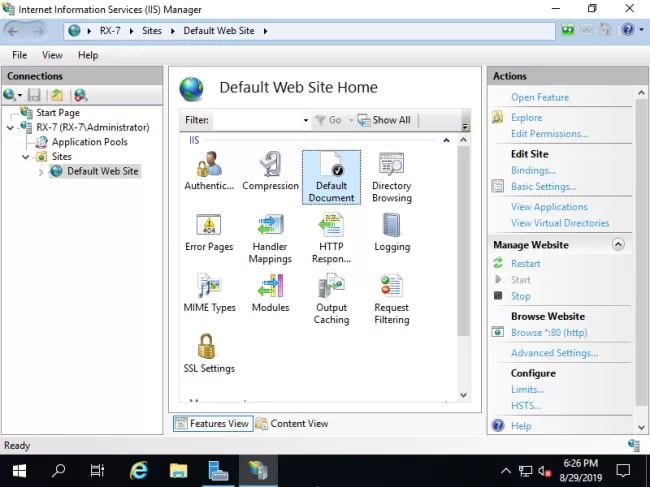The width and height of the screenshot is (650, 487).
Task: Open the View menu
Action: (x=52, y=55)
